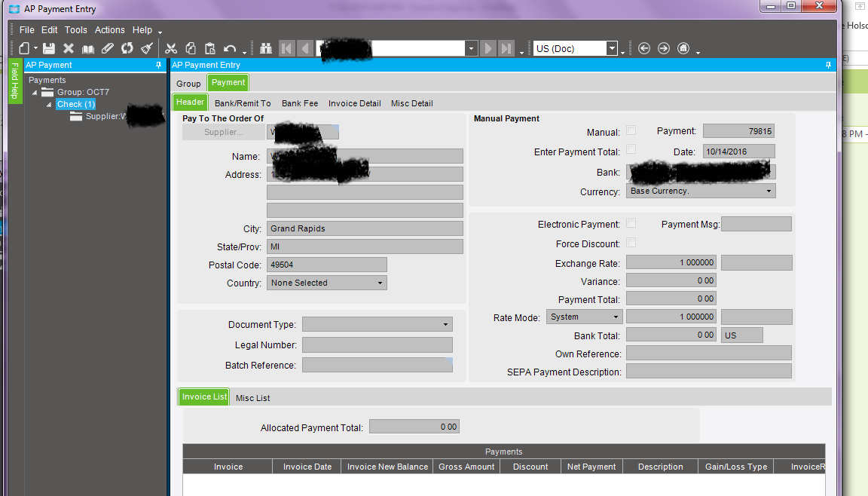Click the Supplier... button
The width and height of the screenshot is (868, 496).
coord(224,133)
